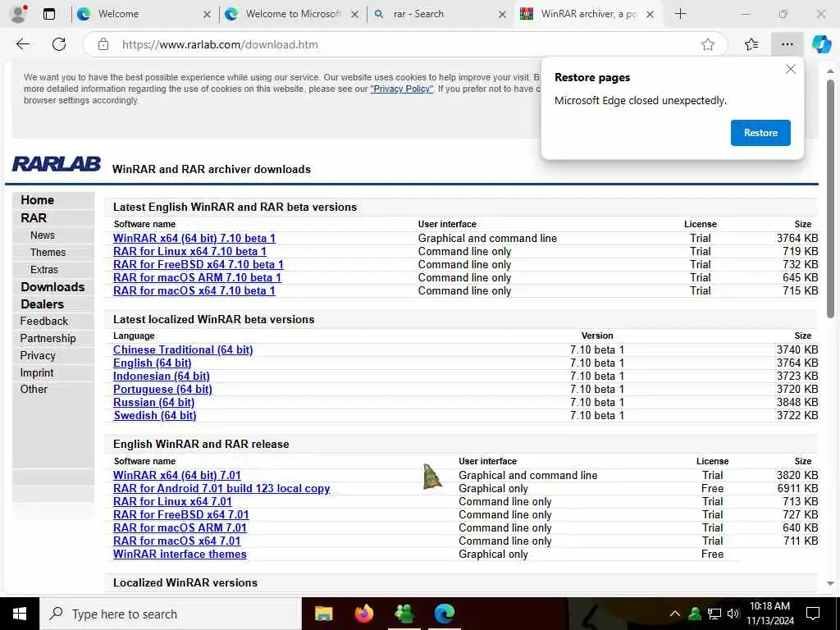840x630 pixels.
Task: Click the RARLAB logo
Action: (x=57, y=164)
